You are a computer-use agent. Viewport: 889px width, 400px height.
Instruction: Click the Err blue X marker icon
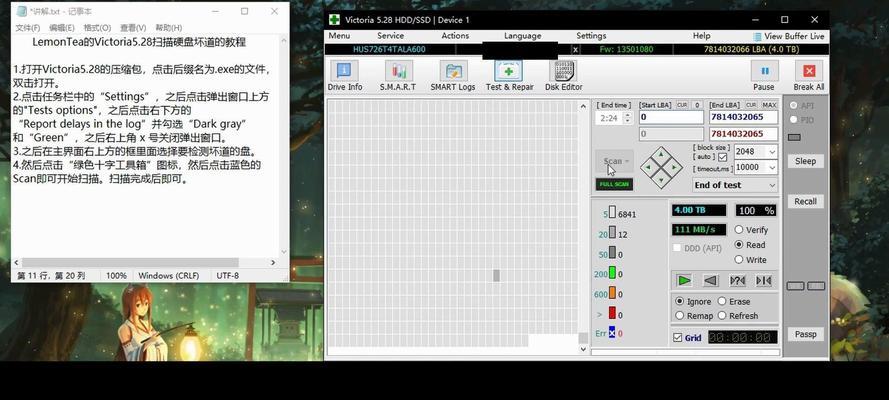612,333
